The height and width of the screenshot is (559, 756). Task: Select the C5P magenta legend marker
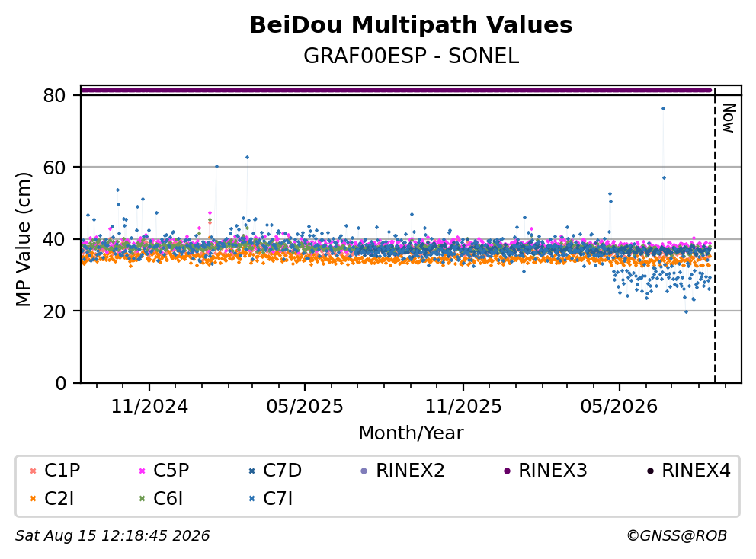click(142, 471)
